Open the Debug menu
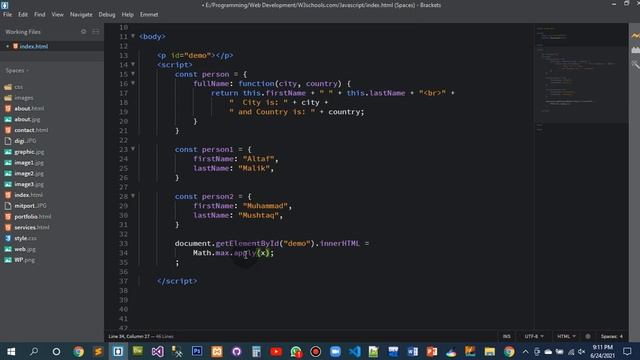This screenshot has width=640, height=360. pos(107,14)
